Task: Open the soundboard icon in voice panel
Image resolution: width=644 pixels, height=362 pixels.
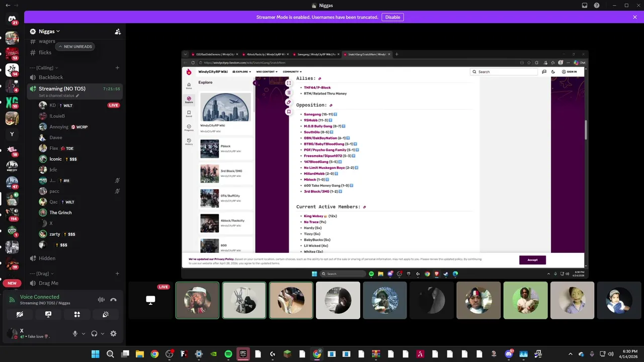Action: [x=106, y=314]
